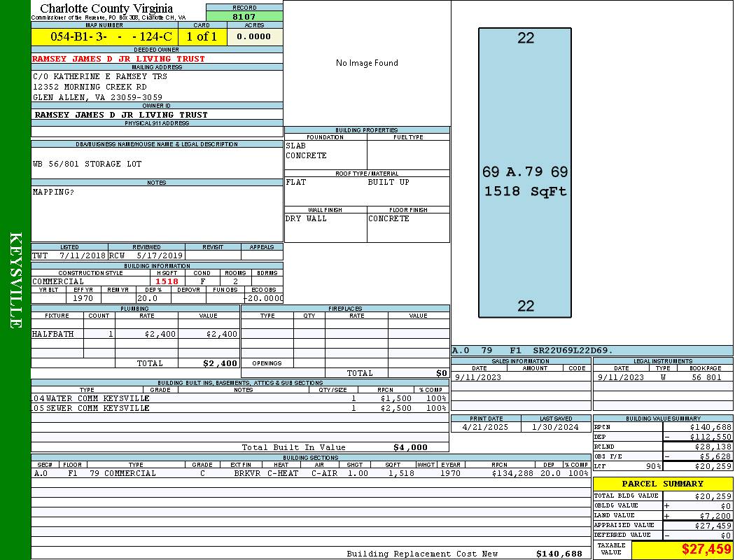Click the 79 COMMERCIAL building section row

pos(311,473)
